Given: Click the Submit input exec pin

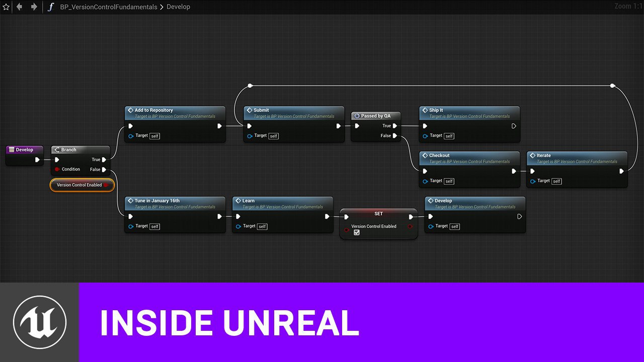Looking at the screenshot, I should point(249,126).
